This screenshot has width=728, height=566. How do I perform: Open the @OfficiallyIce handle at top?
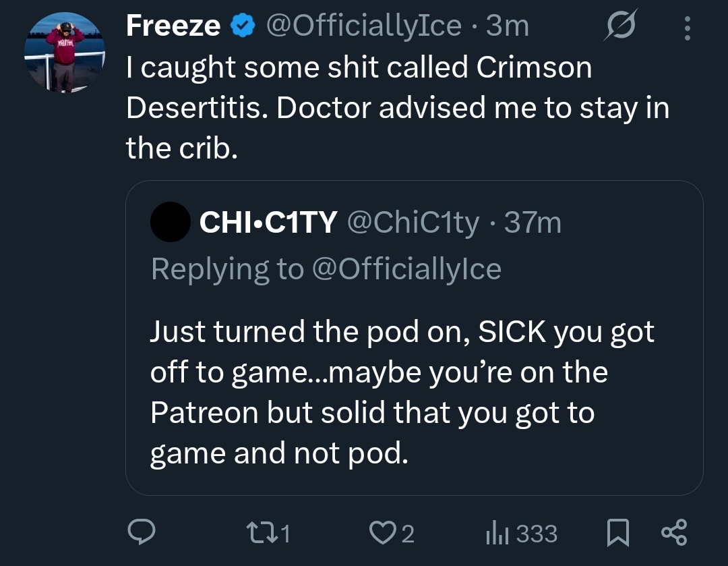tap(364, 26)
